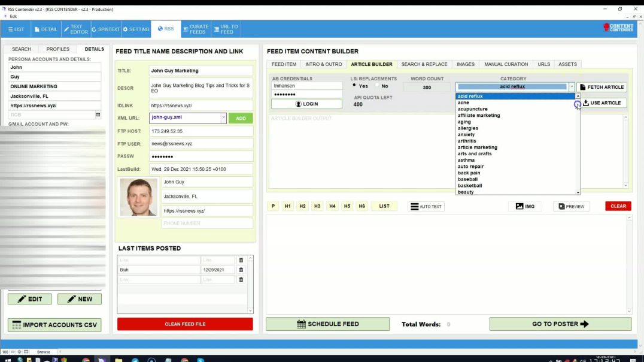Click the EDIT account button
644x362 pixels.
pyautogui.click(x=29, y=299)
